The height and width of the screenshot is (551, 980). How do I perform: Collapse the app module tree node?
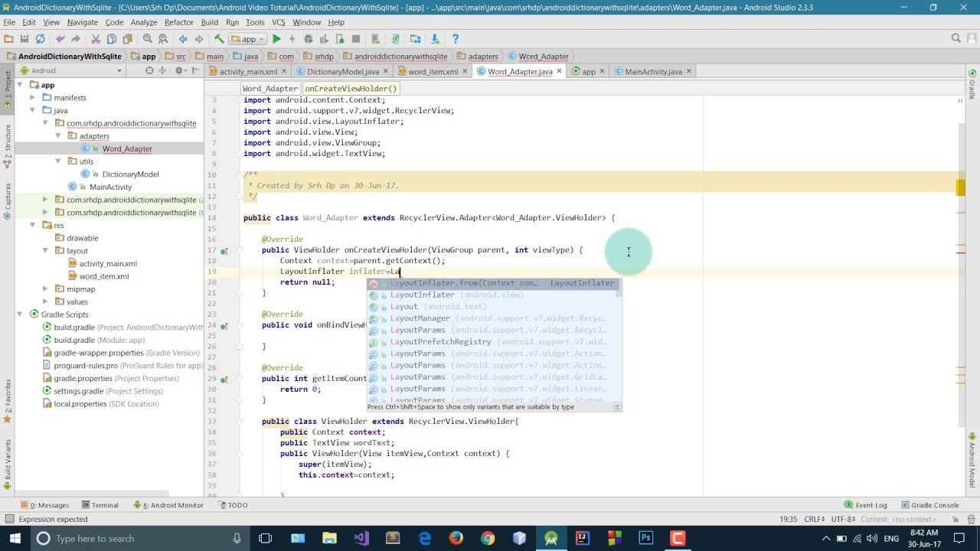(x=20, y=85)
